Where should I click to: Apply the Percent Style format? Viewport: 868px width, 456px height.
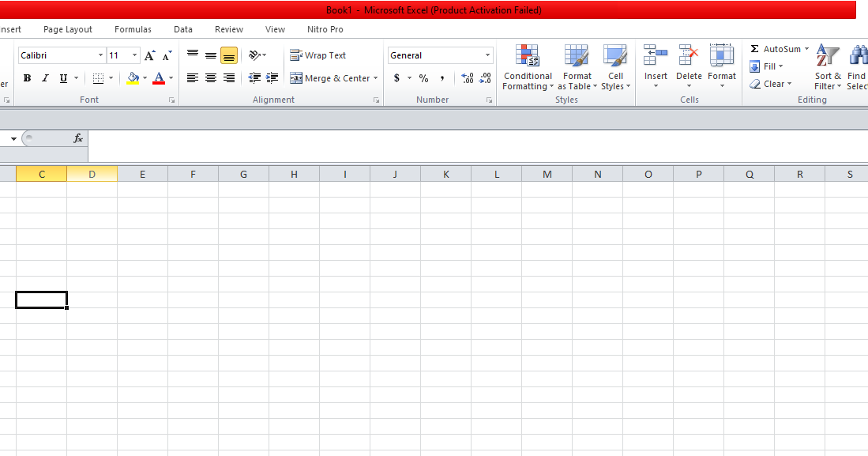(423, 77)
